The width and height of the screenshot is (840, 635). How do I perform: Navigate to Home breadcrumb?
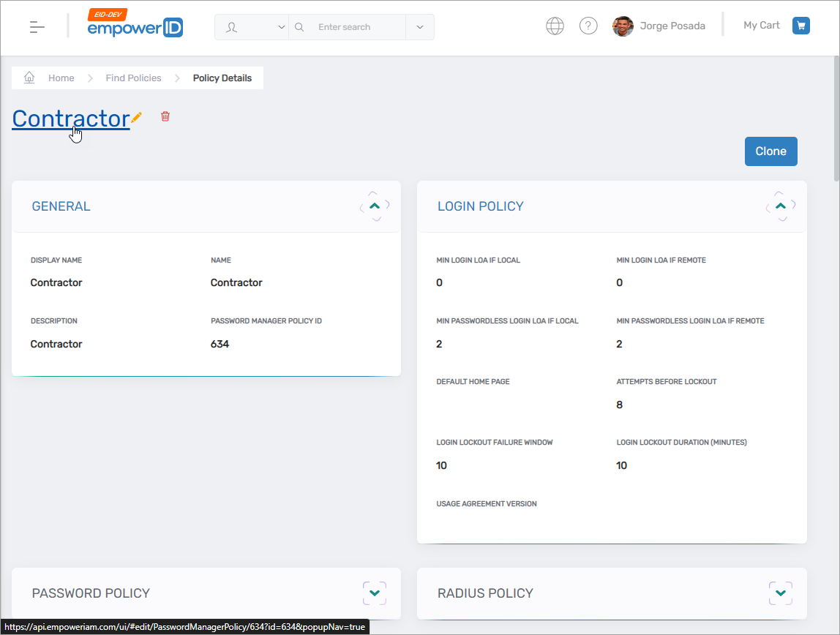[61, 78]
